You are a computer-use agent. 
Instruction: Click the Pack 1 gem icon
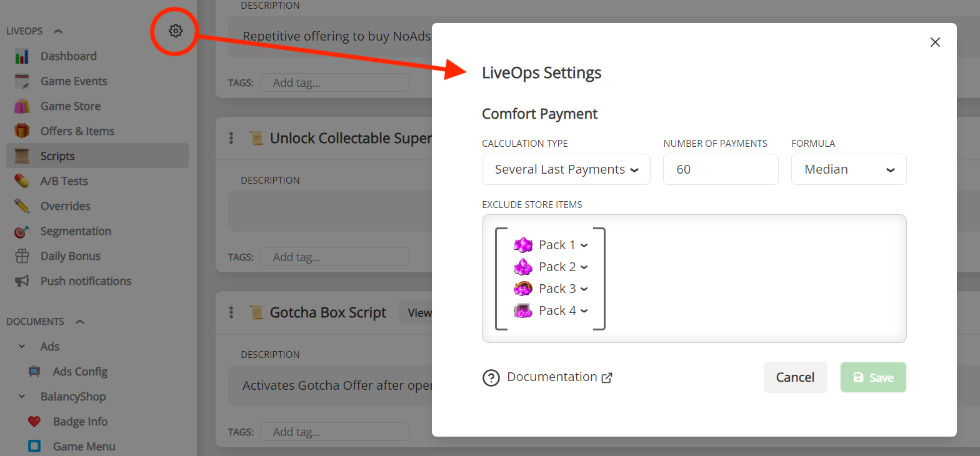pyautogui.click(x=522, y=245)
